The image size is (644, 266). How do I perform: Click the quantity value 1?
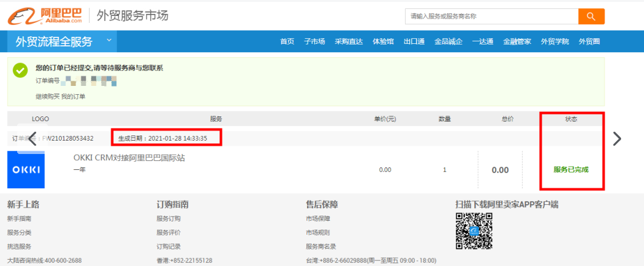pos(445,170)
